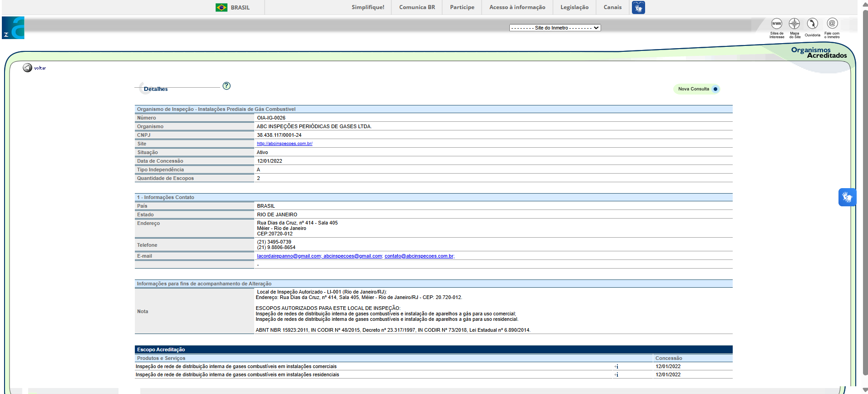Image resolution: width=868 pixels, height=394 pixels.
Task: Expand info icon for instalações comerciais row
Action: tap(616, 367)
